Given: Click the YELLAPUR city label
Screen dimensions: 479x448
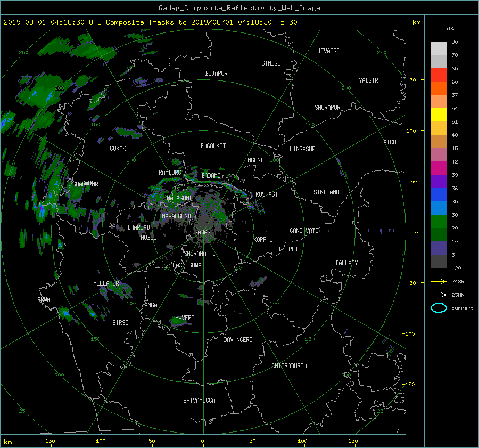Looking at the screenshot, I should (x=106, y=283).
